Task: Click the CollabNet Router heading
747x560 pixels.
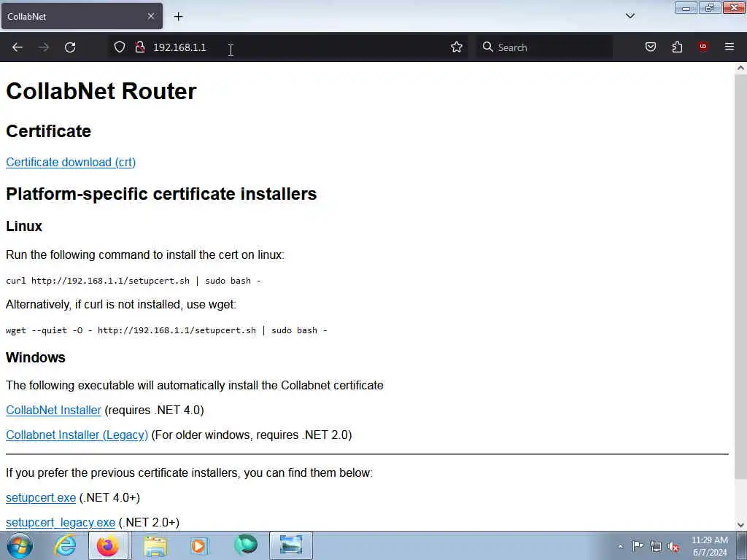Action: (101, 91)
